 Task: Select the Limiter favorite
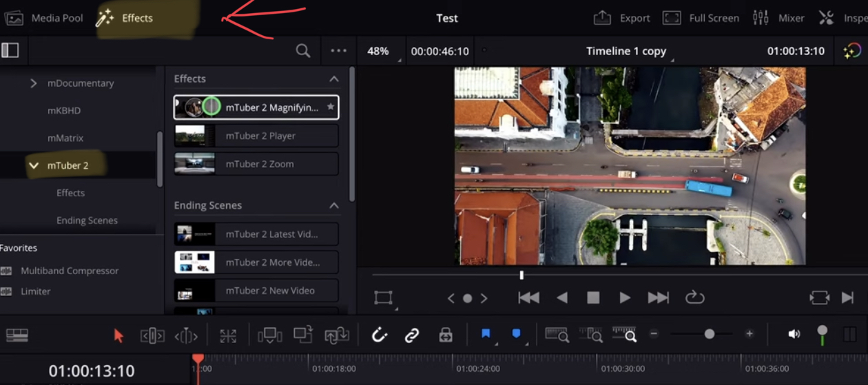coord(36,291)
